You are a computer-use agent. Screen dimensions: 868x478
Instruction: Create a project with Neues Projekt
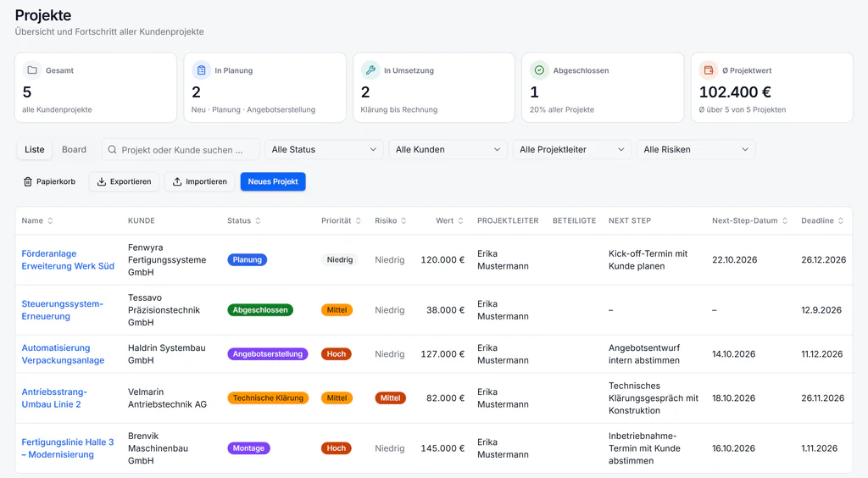pos(273,181)
